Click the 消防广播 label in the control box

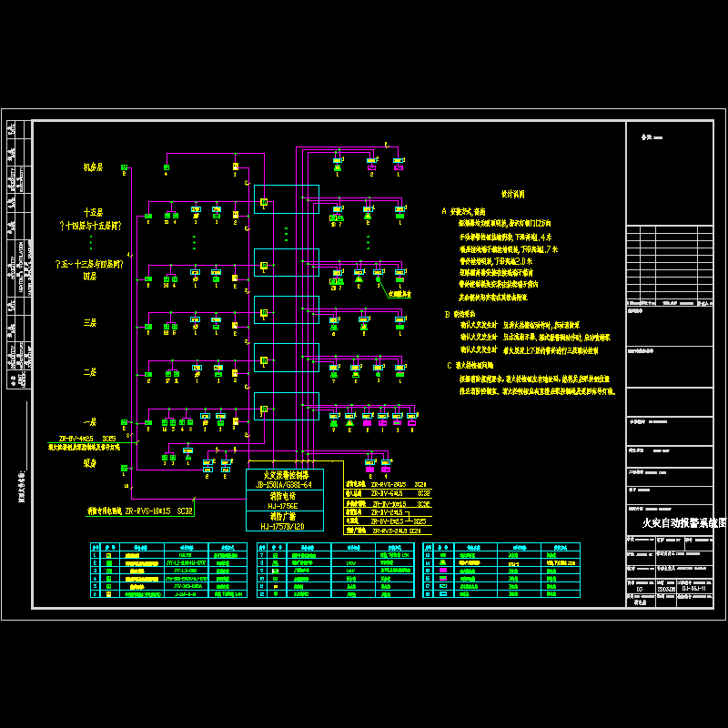[283, 516]
